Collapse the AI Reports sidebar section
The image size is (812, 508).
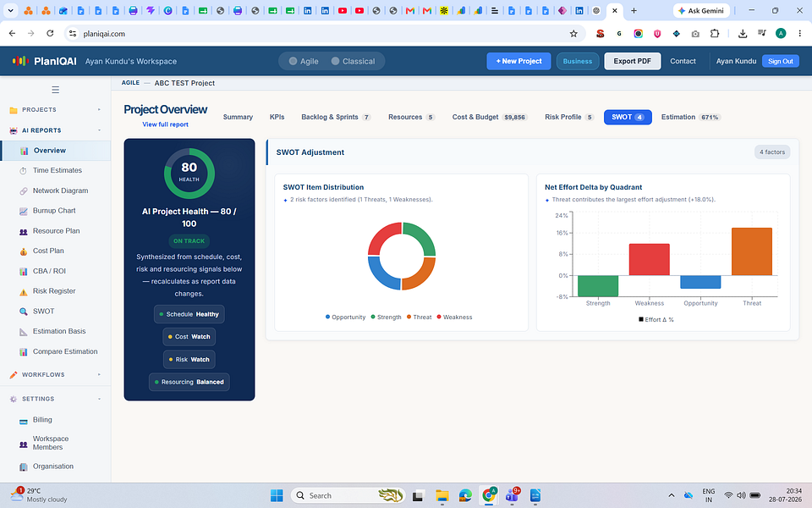tap(56, 130)
